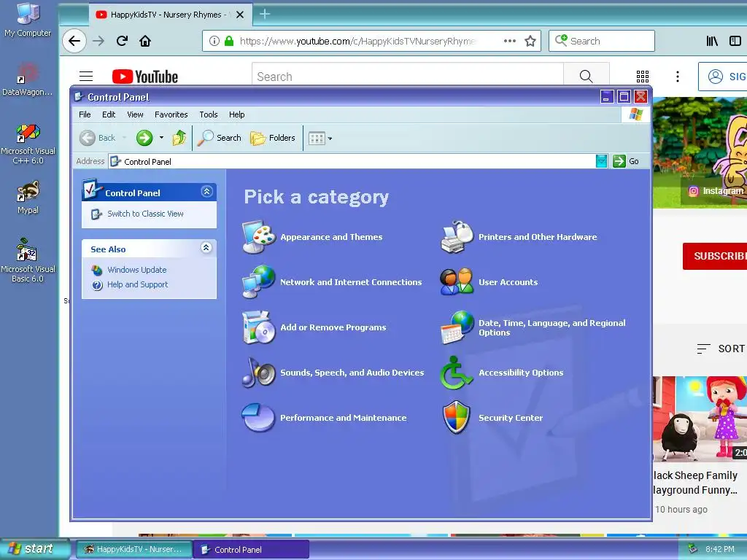
Task: Select the Mypal desktop shortcut
Action: coord(28,197)
